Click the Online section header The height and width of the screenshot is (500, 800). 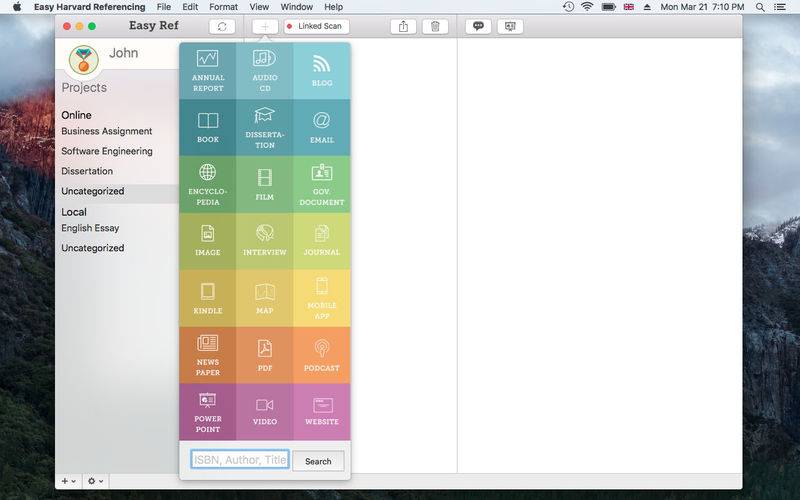[76, 115]
